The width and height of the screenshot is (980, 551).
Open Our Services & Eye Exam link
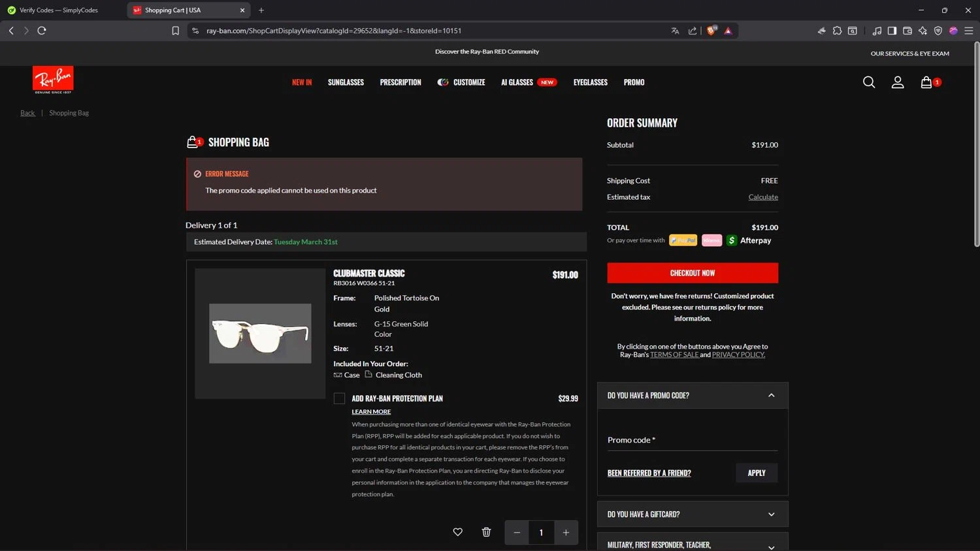pyautogui.click(x=909, y=54)
